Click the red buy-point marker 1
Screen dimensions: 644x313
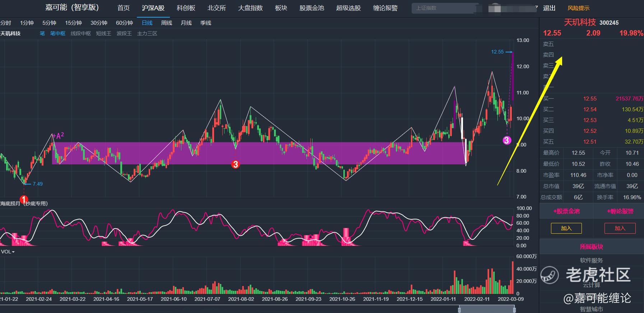tap(24, 199)
